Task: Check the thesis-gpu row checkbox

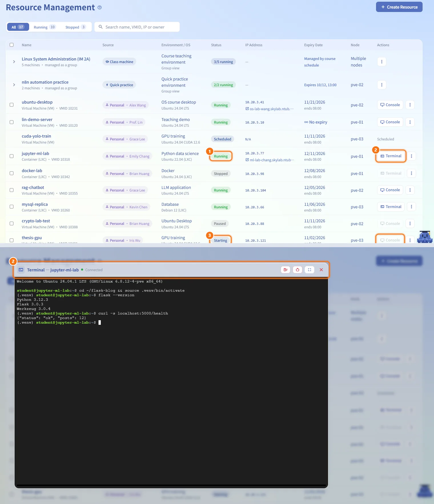Action: click(12, 240)
